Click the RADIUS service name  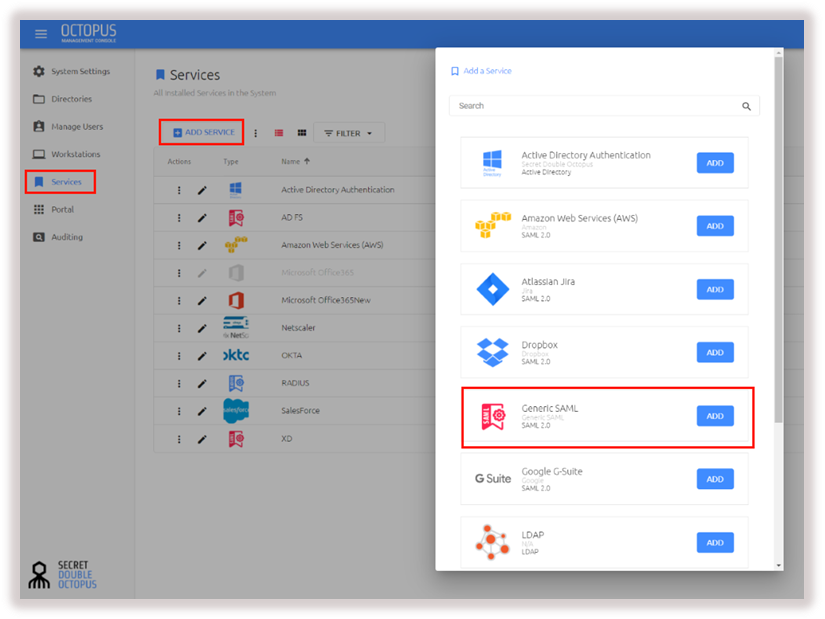[295, 383]
